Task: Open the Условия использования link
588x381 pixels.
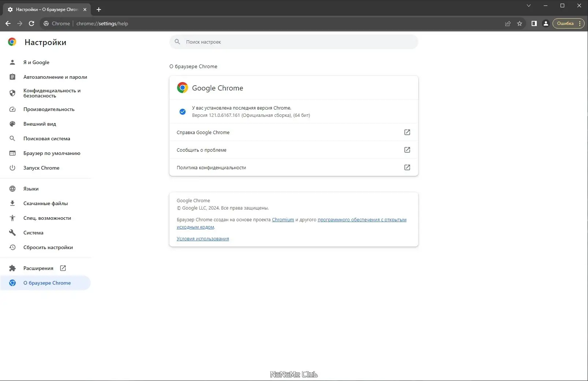Action: pyautogui.click(x=203, y=239)
